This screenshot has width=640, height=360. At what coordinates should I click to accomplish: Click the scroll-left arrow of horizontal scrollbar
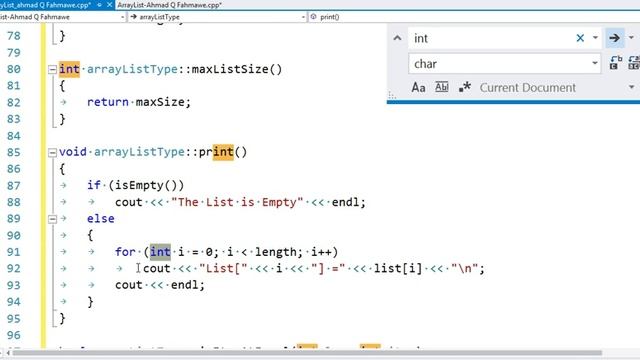click(x=8, y=353)
